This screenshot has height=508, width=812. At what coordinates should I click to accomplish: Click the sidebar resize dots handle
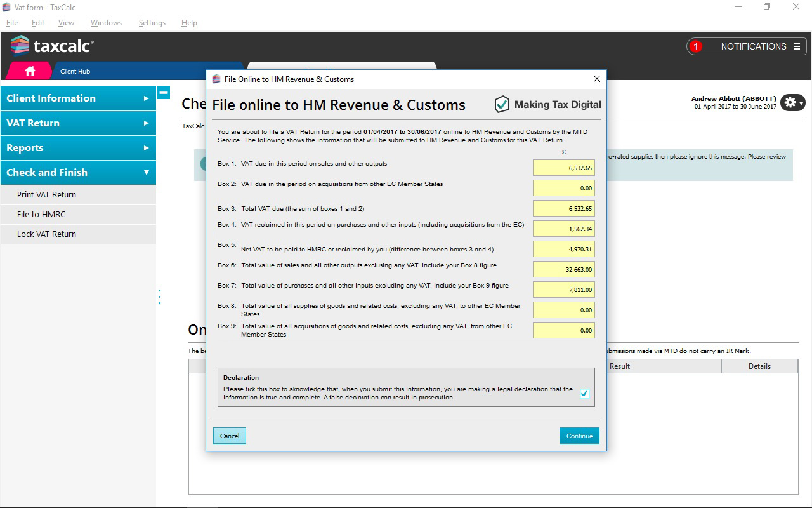[159, 297]
